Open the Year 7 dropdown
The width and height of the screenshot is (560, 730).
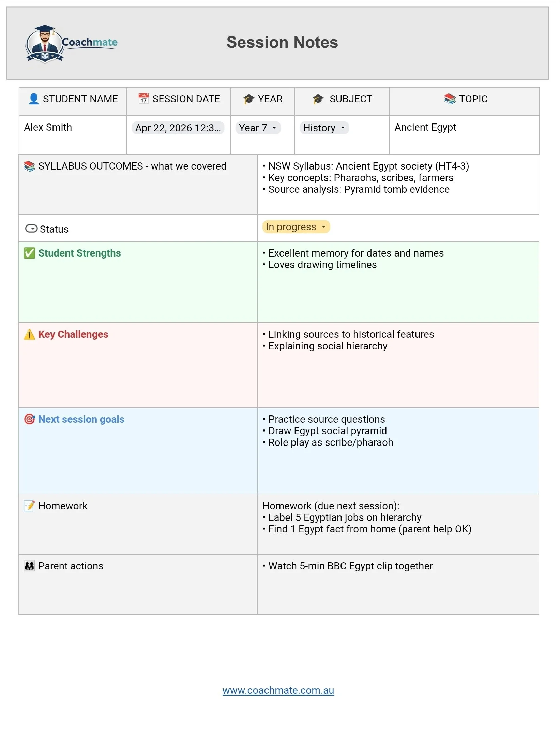(x=258, y=128)
